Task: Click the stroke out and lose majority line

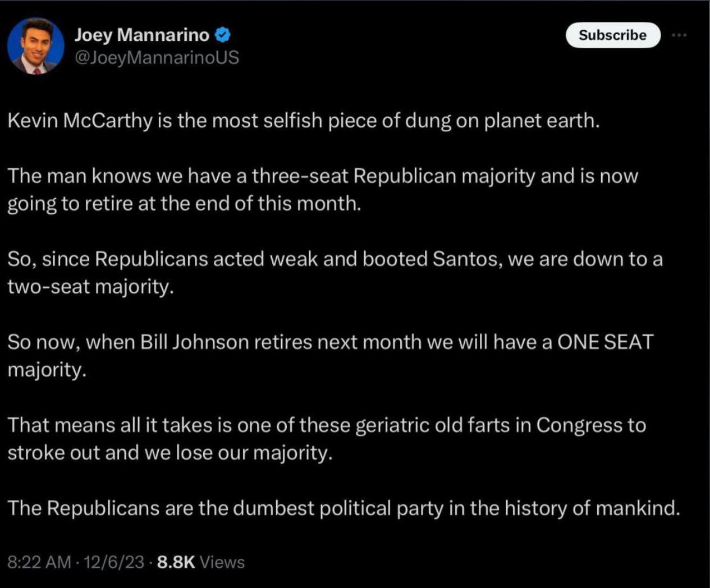Action: coord(170,452)
